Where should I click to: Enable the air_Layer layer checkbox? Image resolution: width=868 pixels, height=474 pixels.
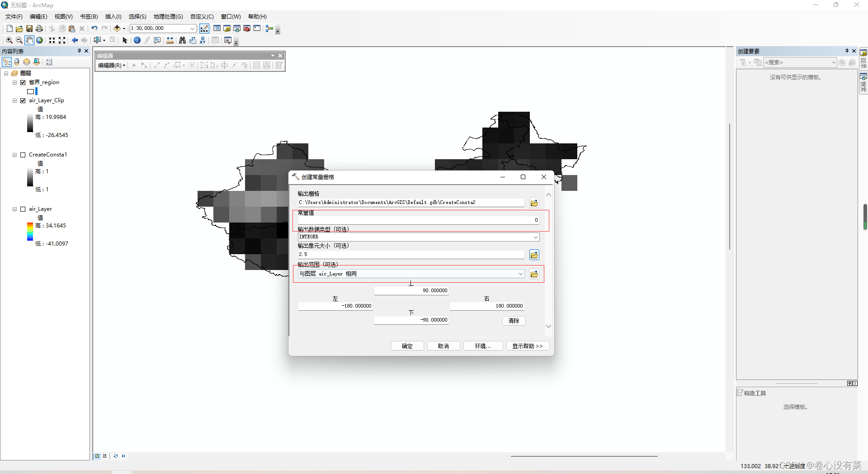point(23,209)
